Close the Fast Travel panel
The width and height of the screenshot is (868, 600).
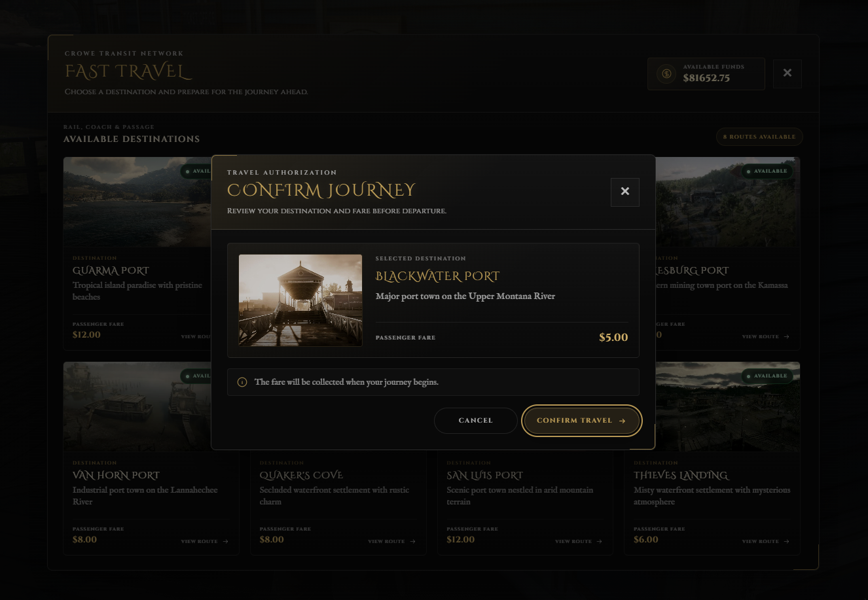[787, 73]
